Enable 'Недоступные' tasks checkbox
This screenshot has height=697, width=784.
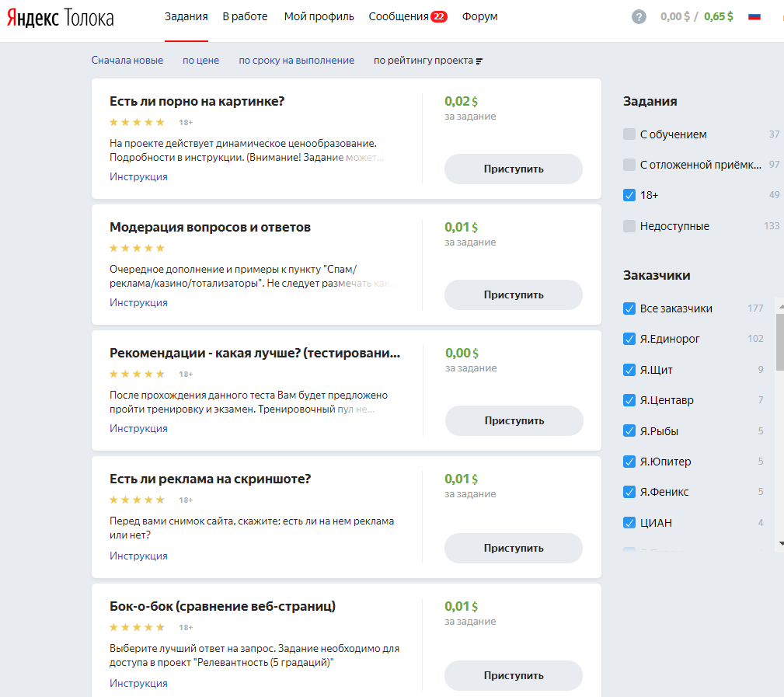629,226
